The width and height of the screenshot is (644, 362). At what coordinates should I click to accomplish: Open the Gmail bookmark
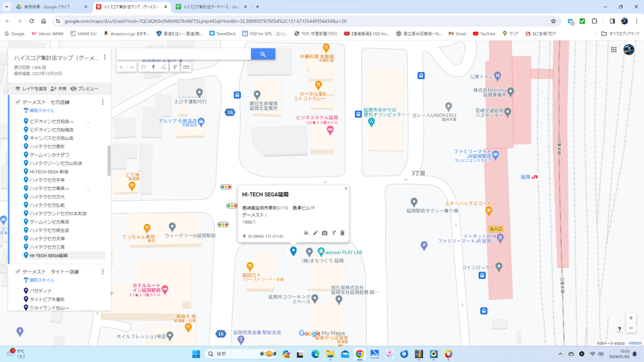[x=456, y=33]
